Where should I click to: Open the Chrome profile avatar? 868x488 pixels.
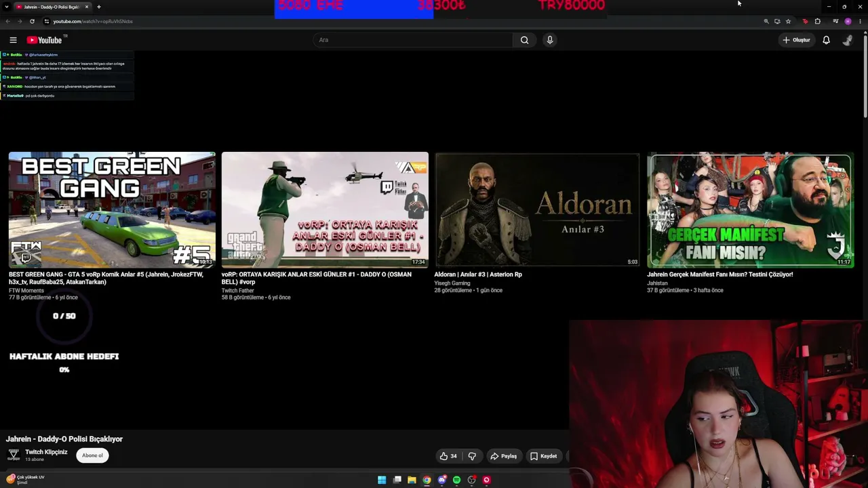(x=848, y=21)
